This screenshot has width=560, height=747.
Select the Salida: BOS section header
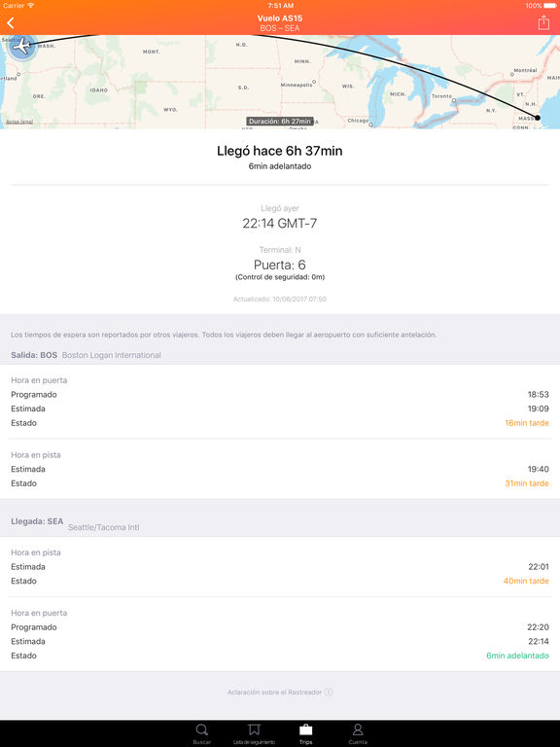point(34,355)
